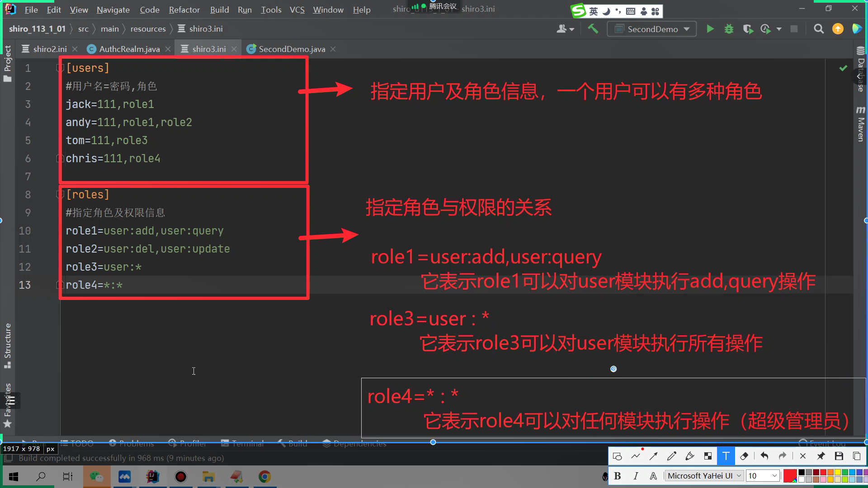The height and width of the screenshot is (488, 868).
Task: Pick the yellow color swatch
Action: 838,472
